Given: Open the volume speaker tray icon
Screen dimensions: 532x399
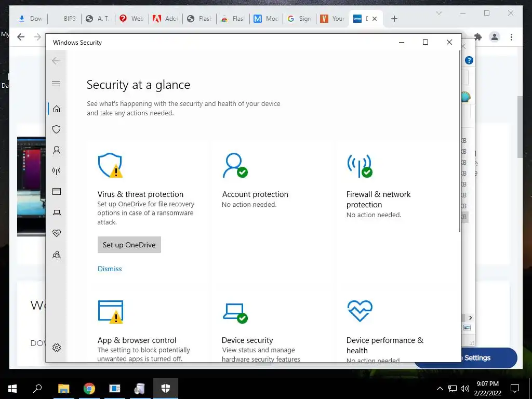Looking at the screenshot, I should point(465,389).
